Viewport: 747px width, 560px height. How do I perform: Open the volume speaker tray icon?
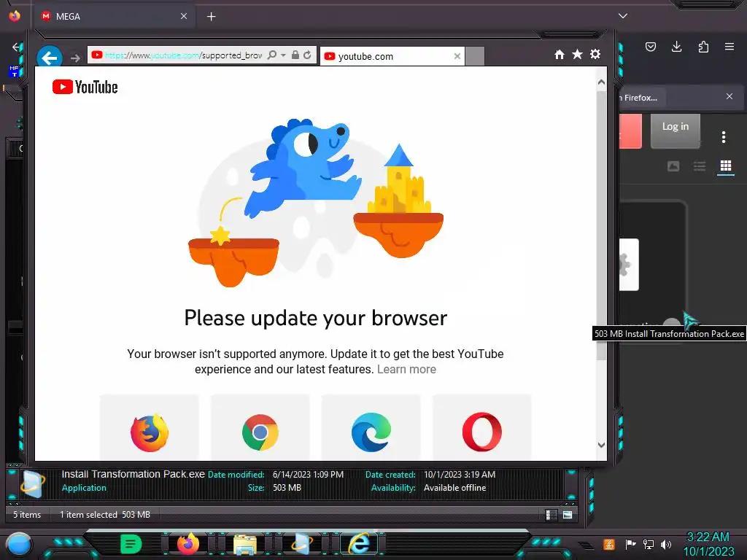click(x=665, y=544)
